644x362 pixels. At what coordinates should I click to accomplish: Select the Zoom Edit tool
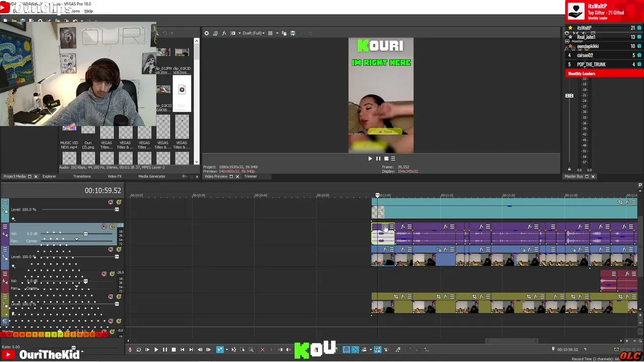[251, 349]
